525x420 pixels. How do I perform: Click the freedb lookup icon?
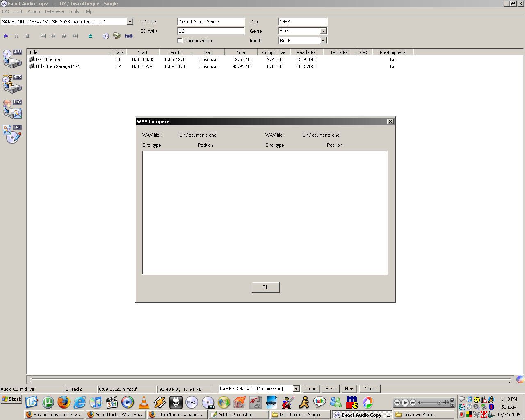coord(128,36)
